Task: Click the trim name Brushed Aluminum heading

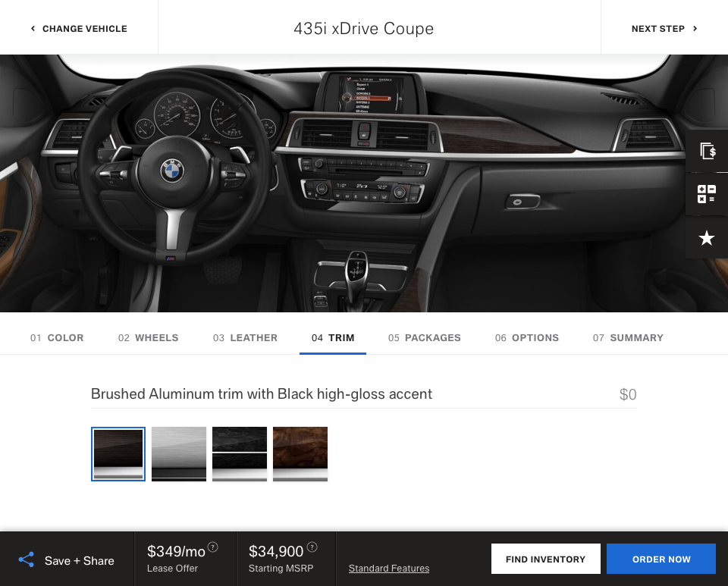Action: point(262,394)
